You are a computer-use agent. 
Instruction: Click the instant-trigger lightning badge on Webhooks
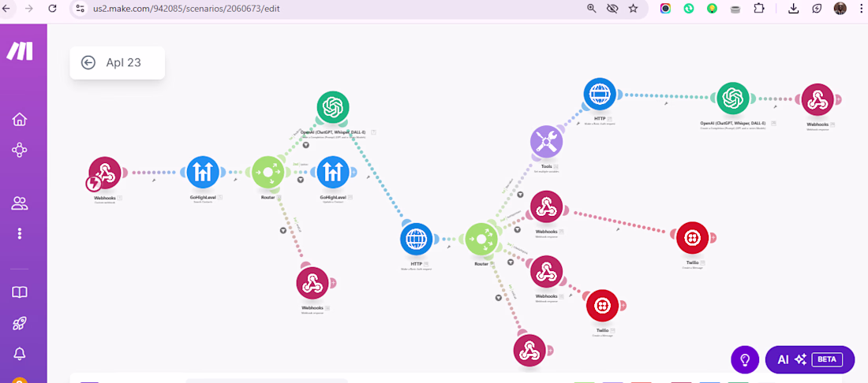[x=94, y=184]
